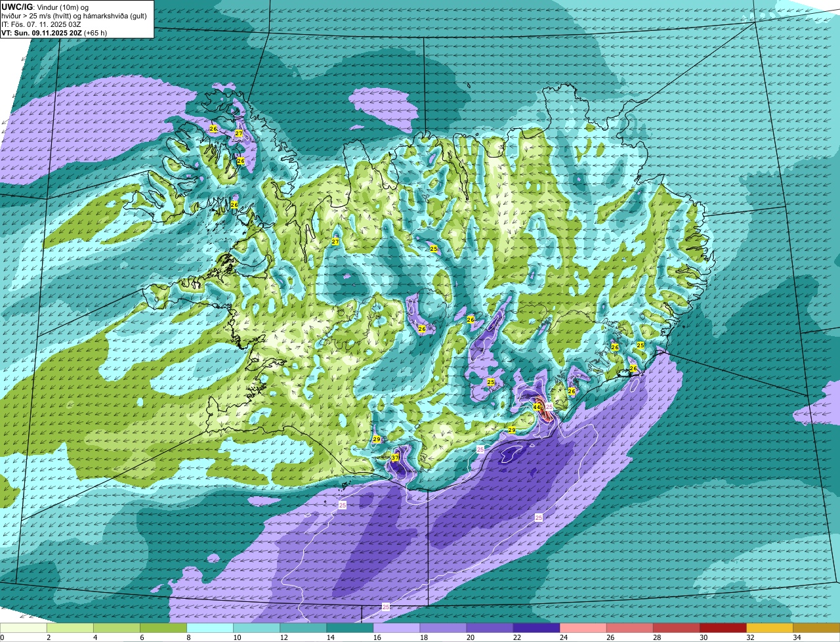The image size is (840, 642).
Task: Click the header title 'UWC/IG: Vindur (10m) og'
Action: coord(45,7)
